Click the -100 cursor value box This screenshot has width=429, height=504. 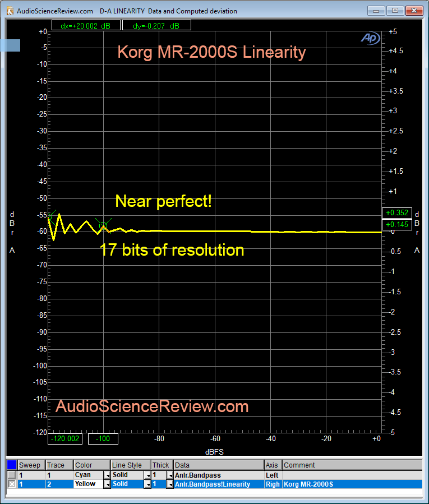103,439
